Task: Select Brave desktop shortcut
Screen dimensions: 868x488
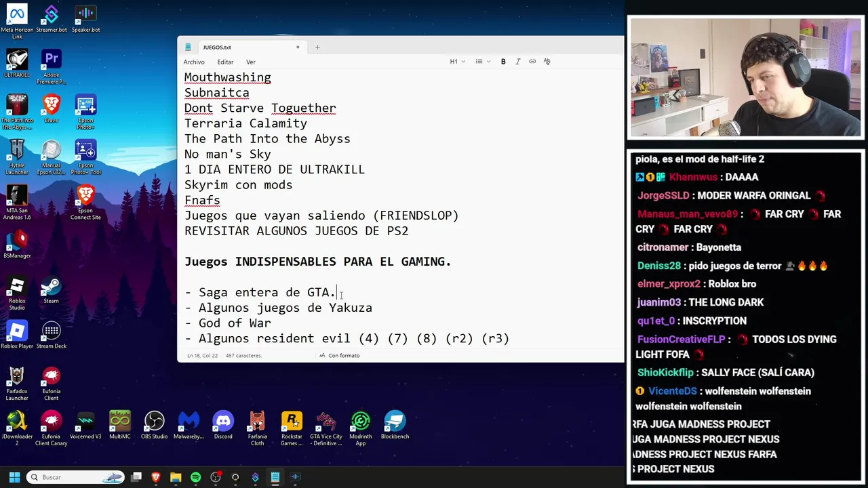Action: (x=52, y=108)
